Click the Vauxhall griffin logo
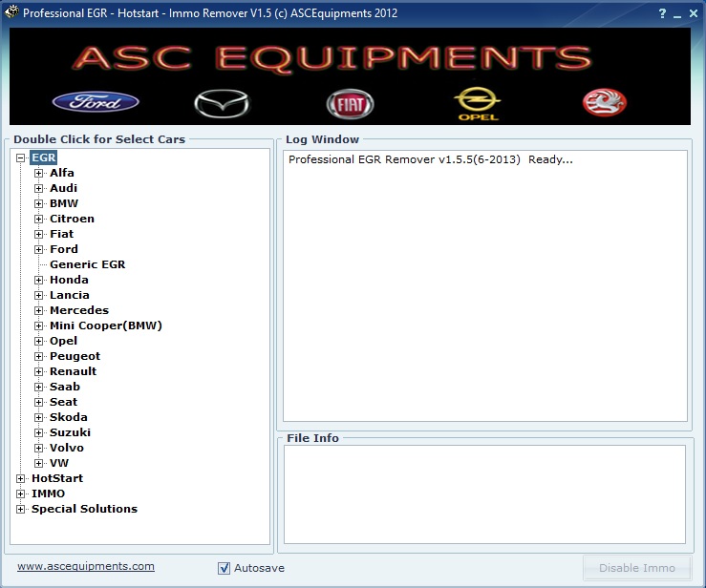This screenshot has height=588, width=706. (x=604, y=101)
